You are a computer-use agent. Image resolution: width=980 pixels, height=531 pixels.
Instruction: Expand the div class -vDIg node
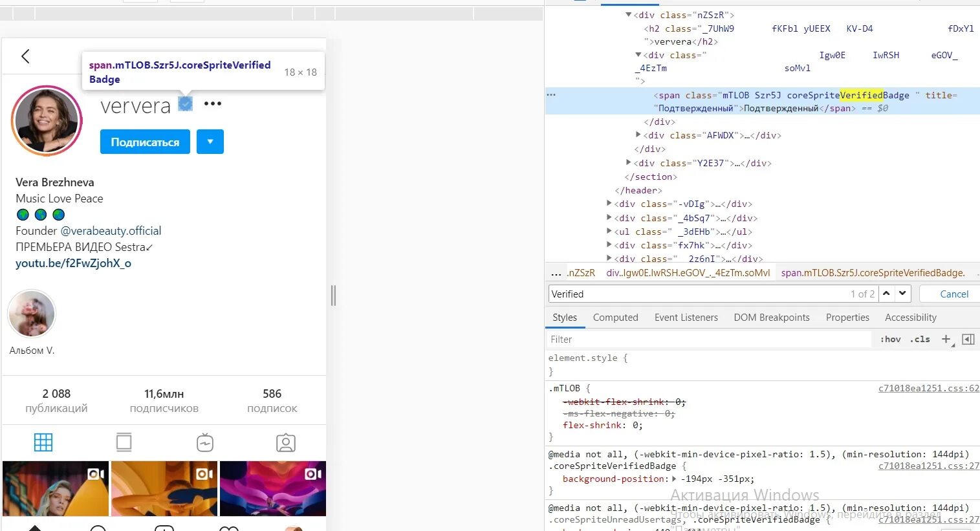pos(609,204)
